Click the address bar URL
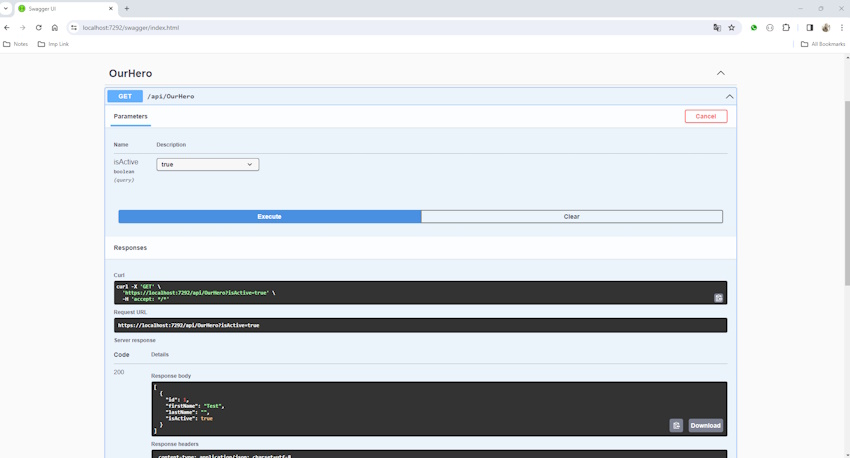The width and height of the screenshot is (850, 458). pos(131,28)
